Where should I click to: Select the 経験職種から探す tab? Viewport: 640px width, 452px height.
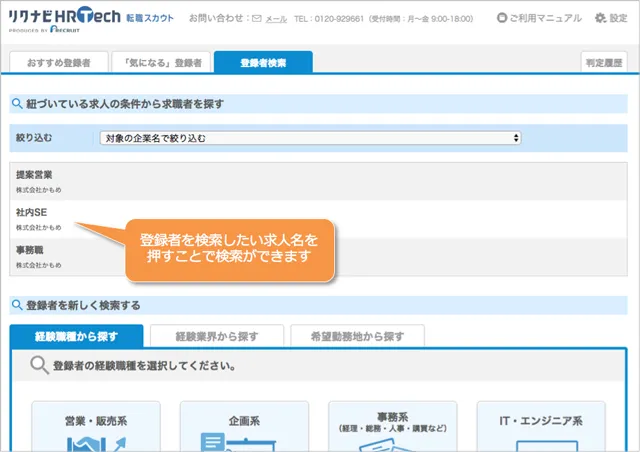(76, 336)
